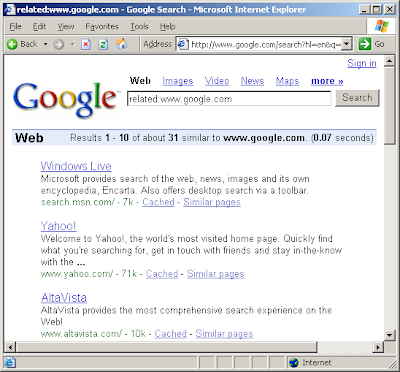Click the Google search text box
This screenshot has height=372, width=400.
(229, 99)
